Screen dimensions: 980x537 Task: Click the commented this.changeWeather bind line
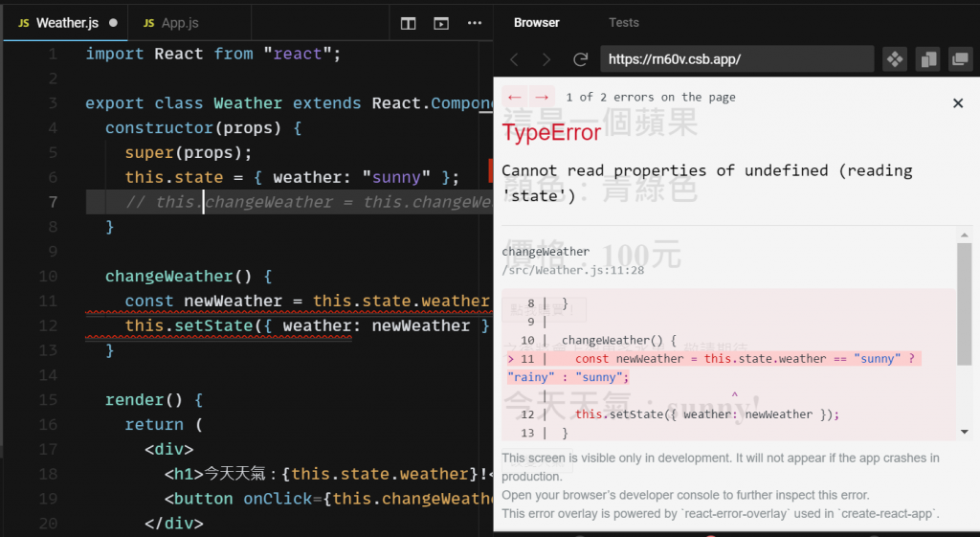[309, 202]
